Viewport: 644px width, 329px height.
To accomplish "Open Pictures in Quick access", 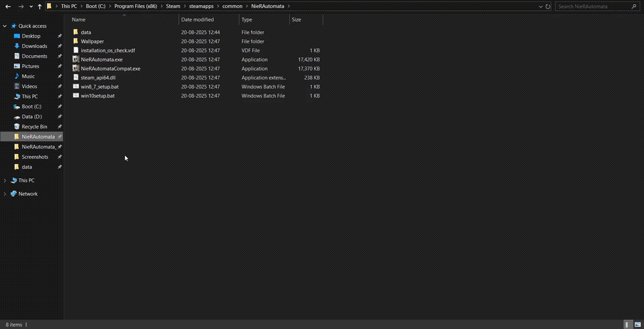I will [31, 66].
